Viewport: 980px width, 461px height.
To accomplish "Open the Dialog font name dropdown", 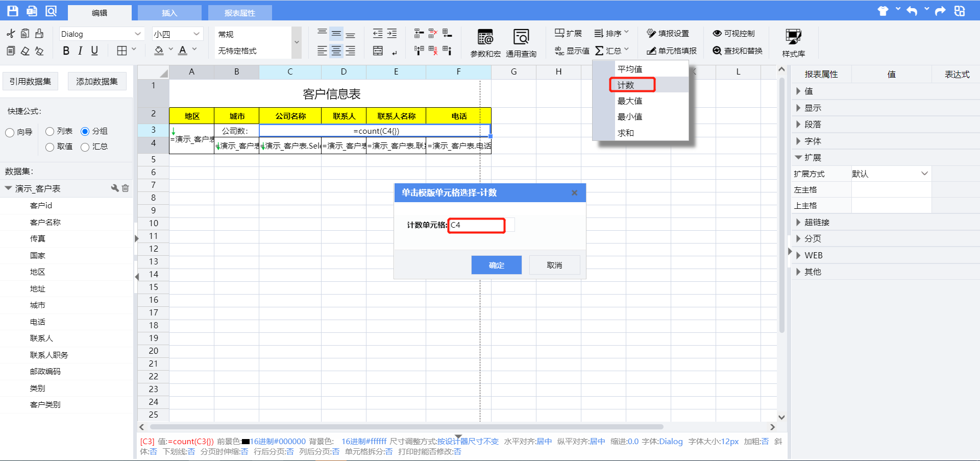I will click(101, 34).
